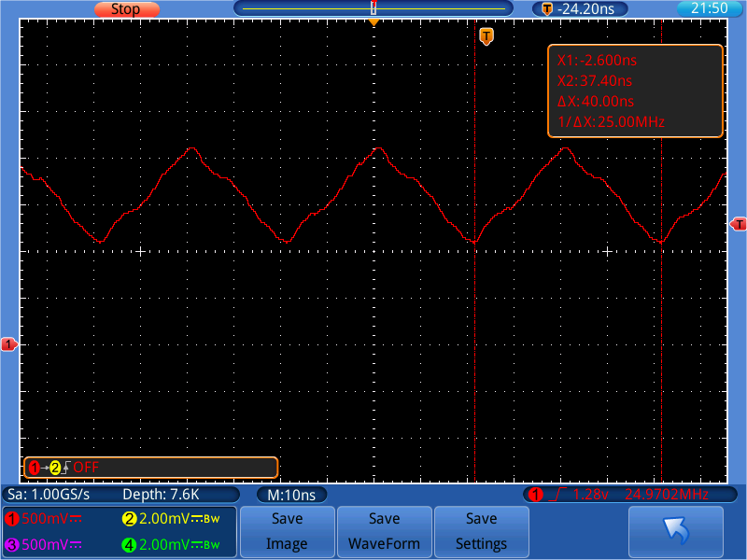Select the Save Settings menu entry

pos(481,531)
